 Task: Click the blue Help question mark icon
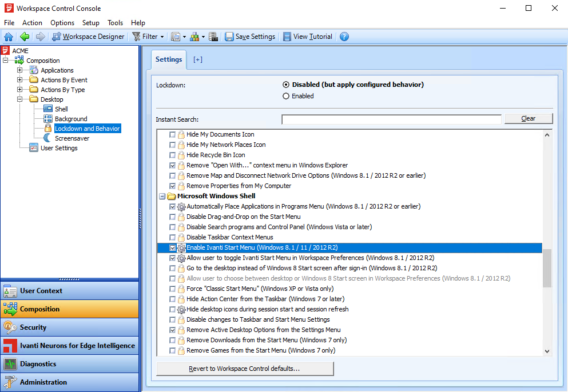click(x=344, y=37)
